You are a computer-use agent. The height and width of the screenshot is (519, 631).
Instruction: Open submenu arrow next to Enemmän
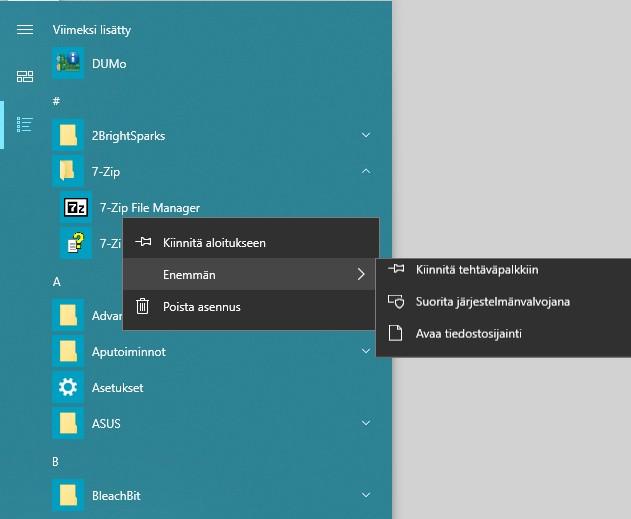coord(361,274)
